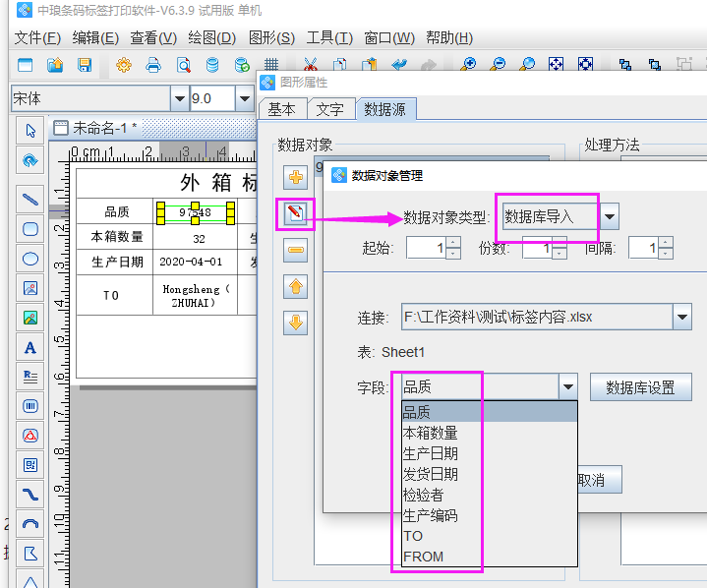Choose 本箱数量 in the field list
This screenshot has height=588, width=707.
[x=490, y=433]
